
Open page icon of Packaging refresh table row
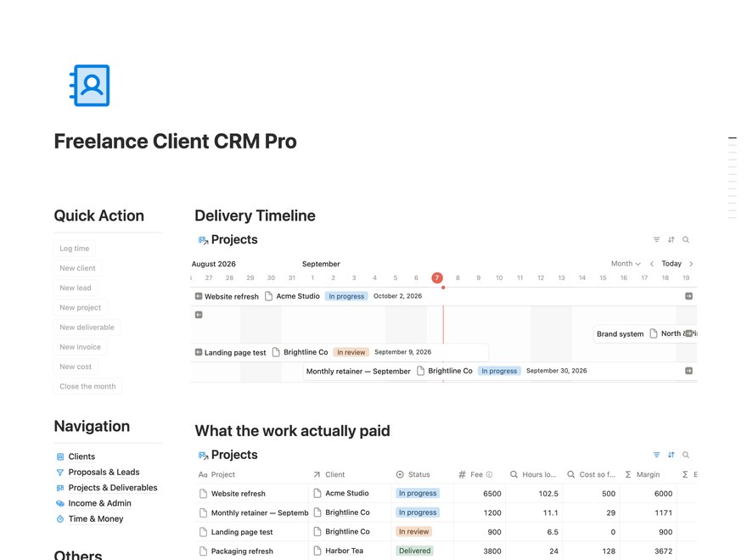click(x=204, y=552)
